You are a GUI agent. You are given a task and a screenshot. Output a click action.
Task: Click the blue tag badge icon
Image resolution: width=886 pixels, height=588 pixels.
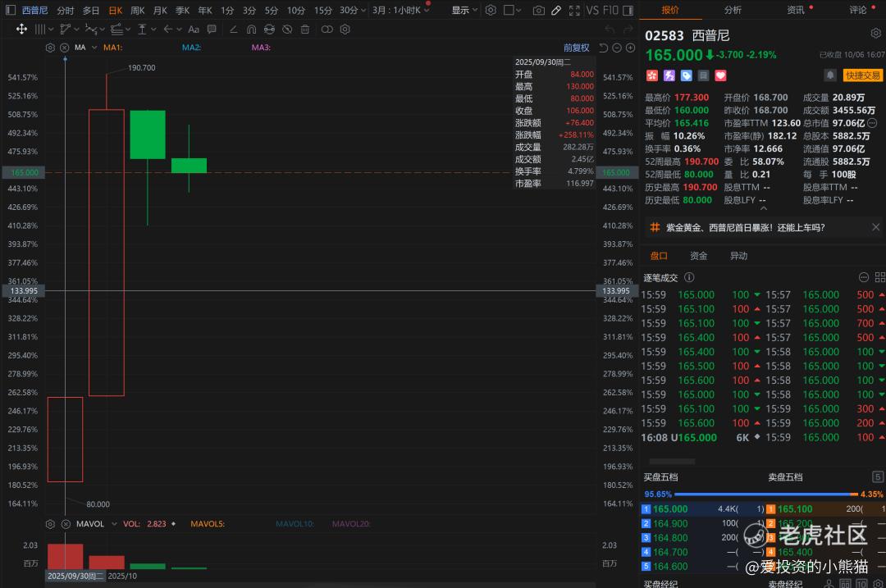[686, 75]
